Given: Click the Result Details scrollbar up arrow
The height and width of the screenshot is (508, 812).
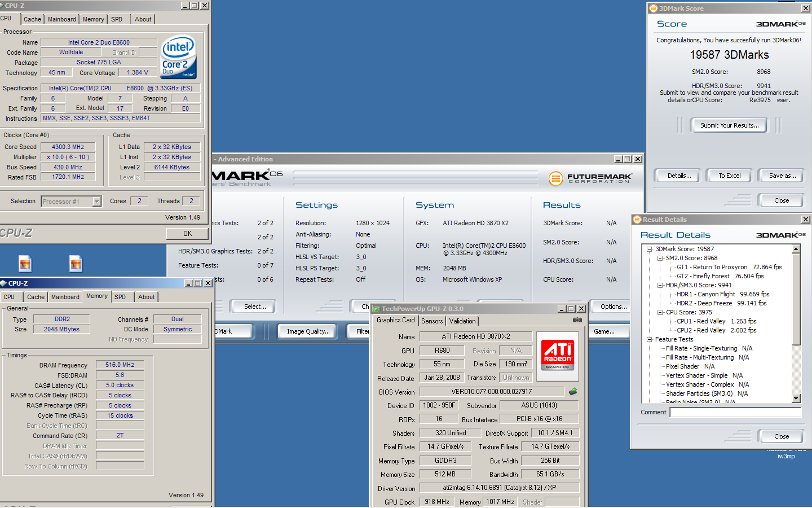Looking at the screenshot, I should [x=796, y=249].
